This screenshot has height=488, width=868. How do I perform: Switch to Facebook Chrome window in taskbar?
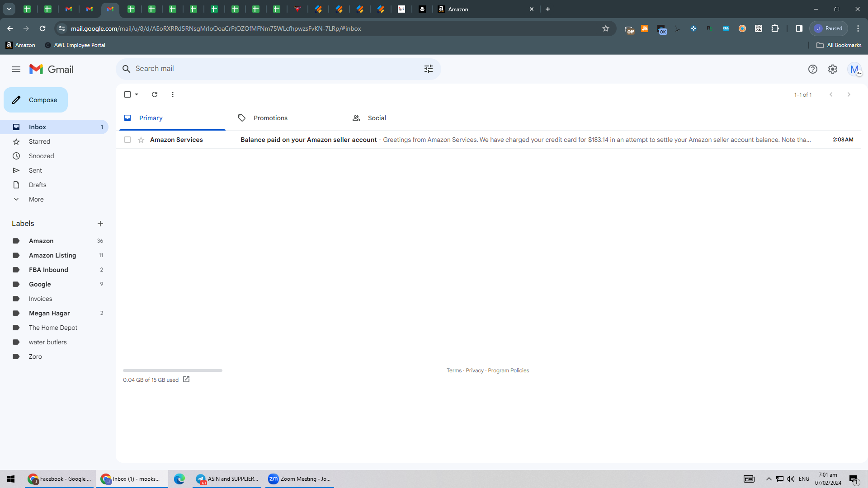pos(60,479)
